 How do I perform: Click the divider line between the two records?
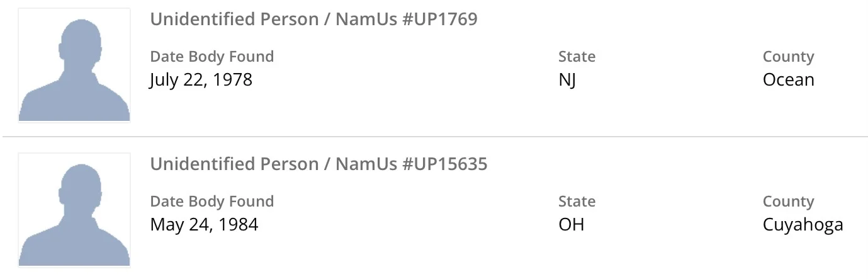tap(434, 137)
